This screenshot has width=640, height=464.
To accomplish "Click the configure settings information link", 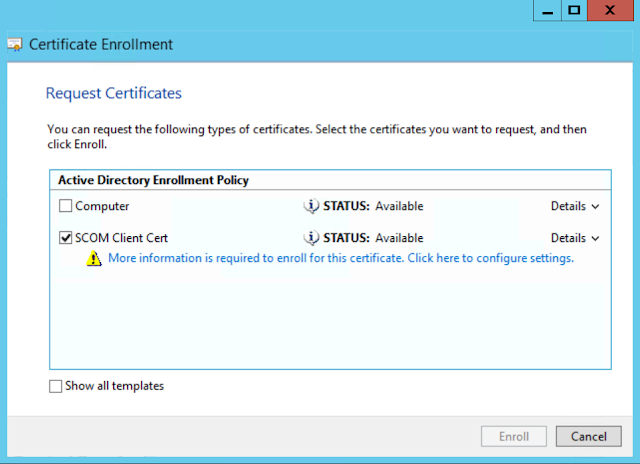I will (x=341, y=258).
